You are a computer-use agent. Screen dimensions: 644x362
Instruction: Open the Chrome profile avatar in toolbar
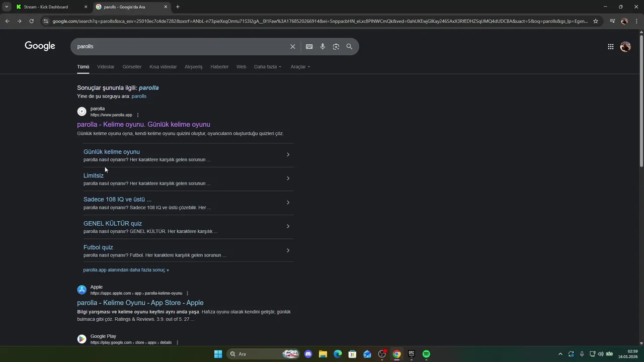(x=624, y=21)
